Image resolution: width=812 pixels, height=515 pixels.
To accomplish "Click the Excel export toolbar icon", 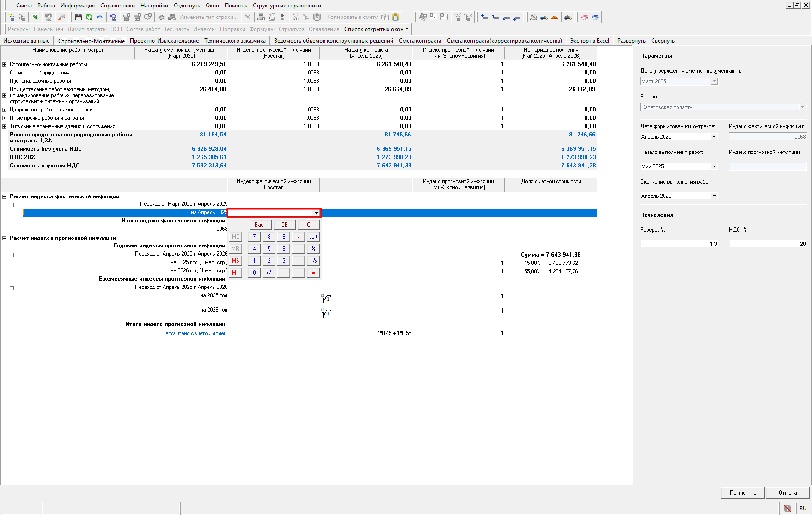I will coord(35,17).
